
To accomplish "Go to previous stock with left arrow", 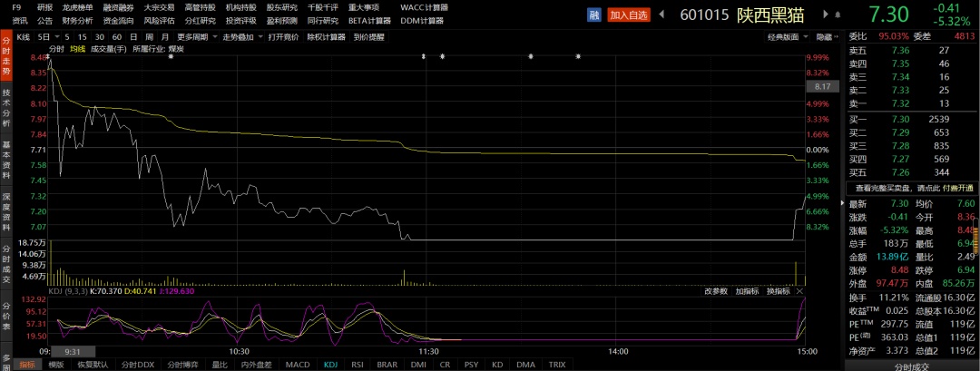I will pos(661,15).
